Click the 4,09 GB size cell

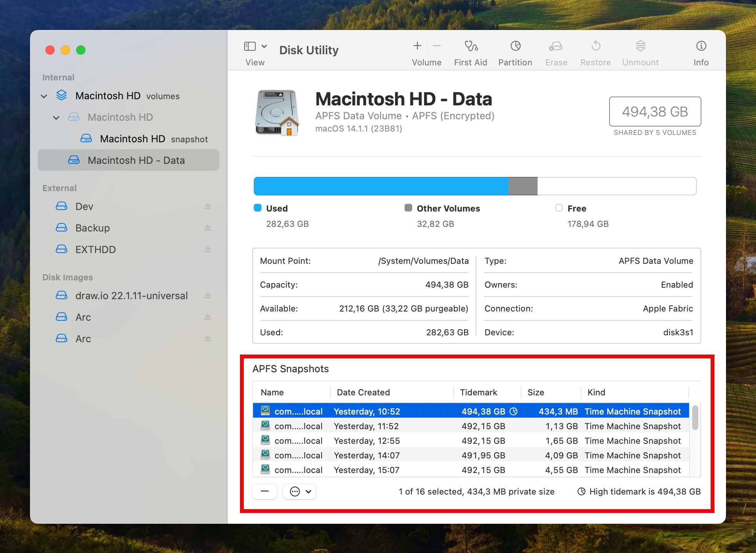(561, 455)
